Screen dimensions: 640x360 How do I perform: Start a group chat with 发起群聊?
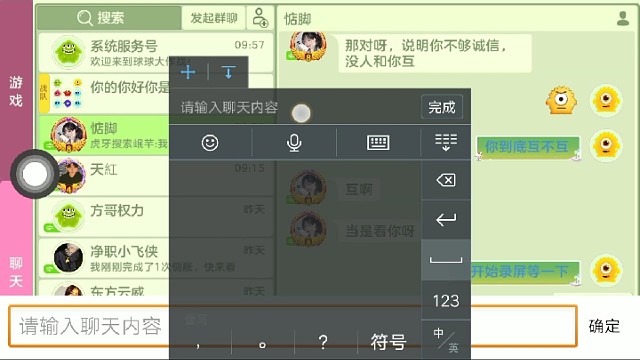213,18
